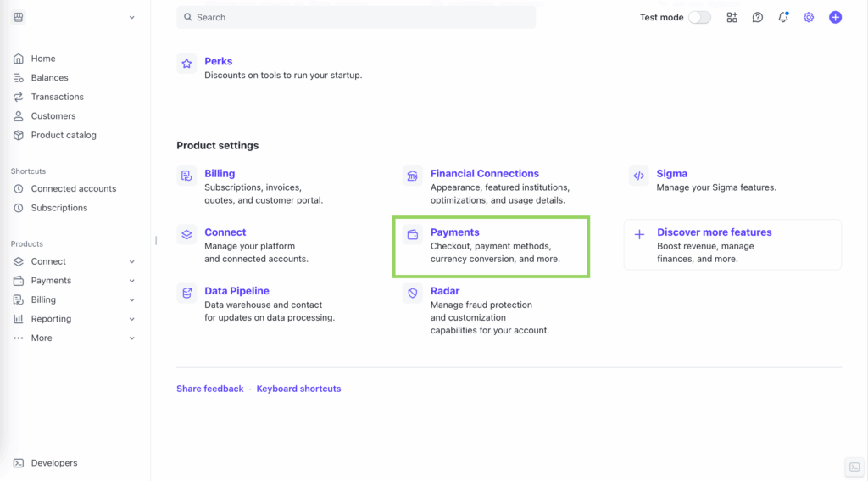
Task: Click the Sigma code icon
Action: click(x=638, y=176)
